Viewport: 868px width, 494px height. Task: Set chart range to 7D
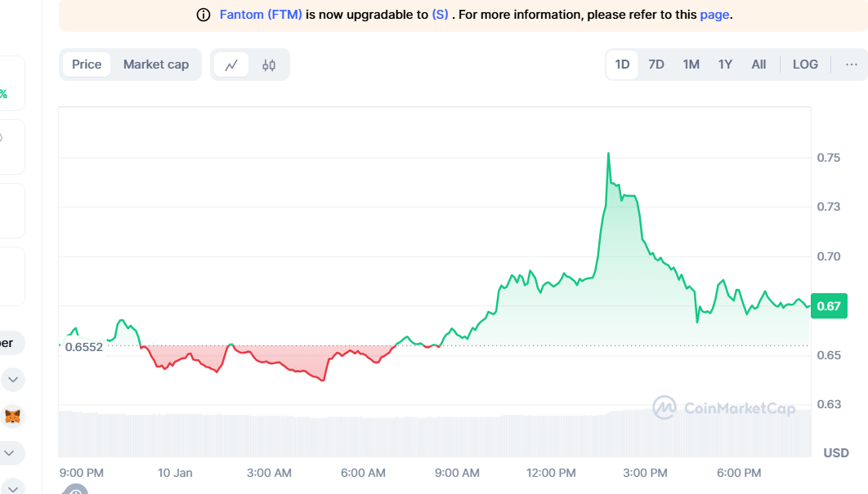[x=656, y=65]
